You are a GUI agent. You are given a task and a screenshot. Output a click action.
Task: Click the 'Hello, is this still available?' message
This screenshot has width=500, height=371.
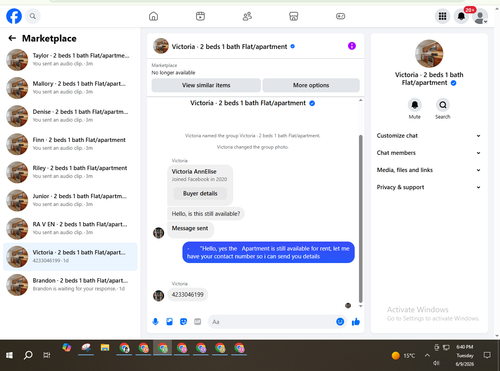[x=206, y=214]
